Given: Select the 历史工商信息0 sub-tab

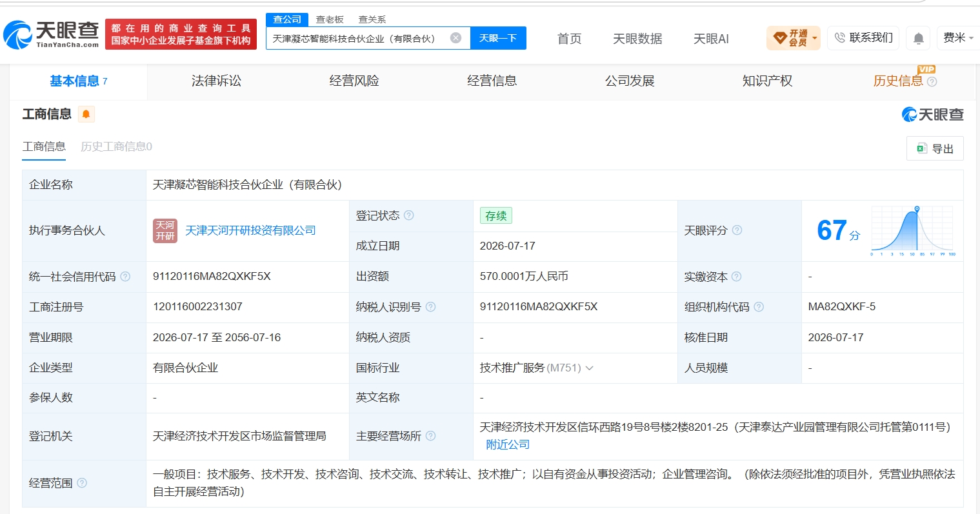Looking at the screenshot, I should click(x=116, y=147).
